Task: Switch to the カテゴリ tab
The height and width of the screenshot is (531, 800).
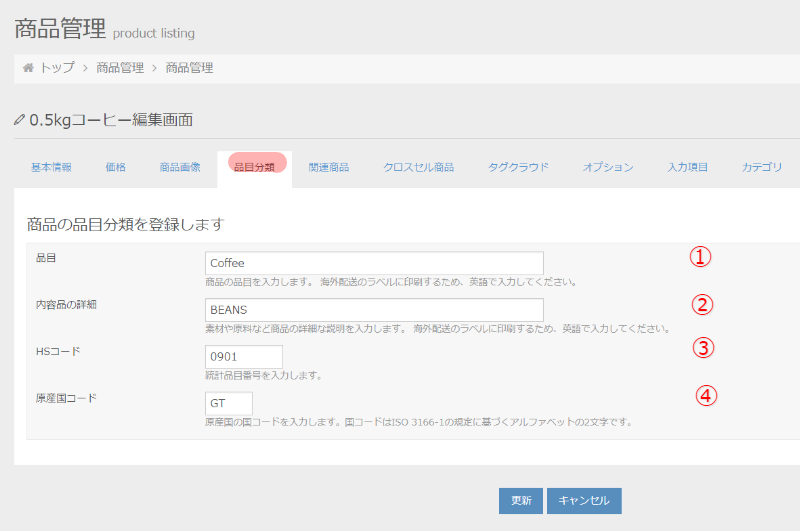Action: coord(762,167)
